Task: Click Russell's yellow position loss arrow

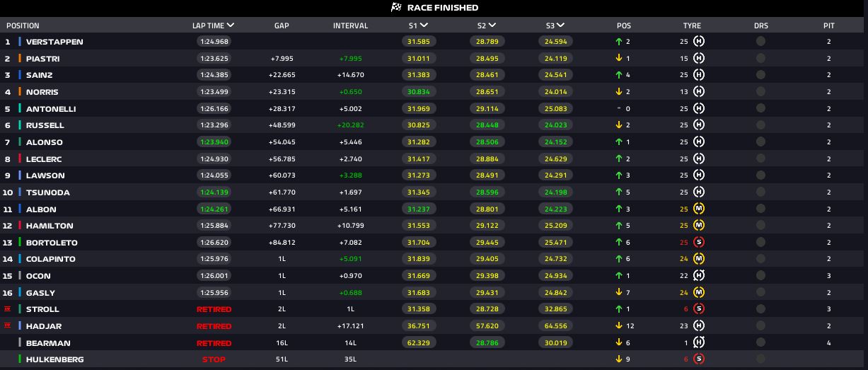Action: pos(619,125)
